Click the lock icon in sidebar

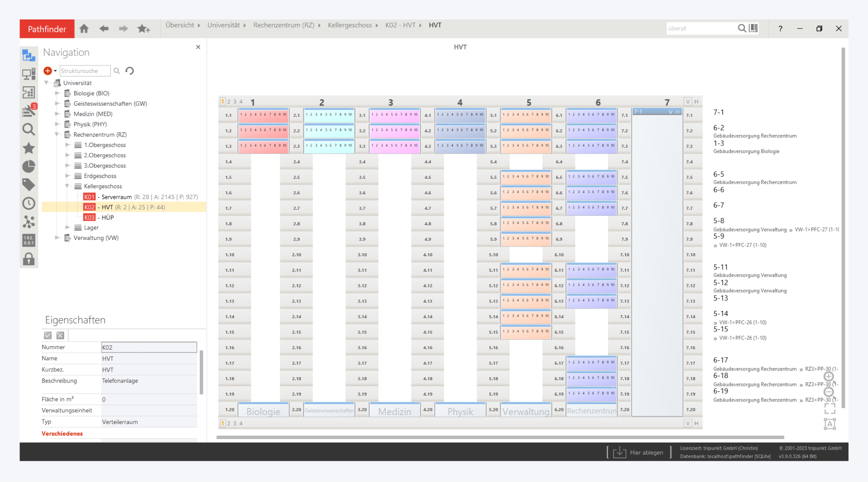tap(29, 259)
